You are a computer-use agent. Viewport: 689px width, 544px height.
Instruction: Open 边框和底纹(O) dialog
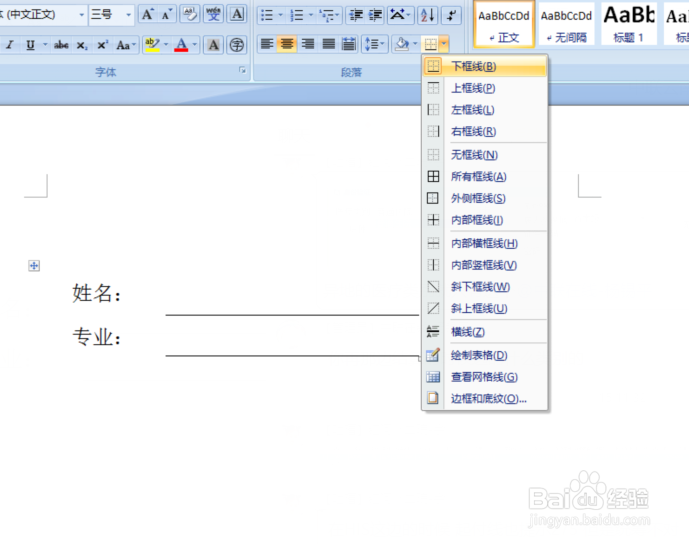pos(485,399)
